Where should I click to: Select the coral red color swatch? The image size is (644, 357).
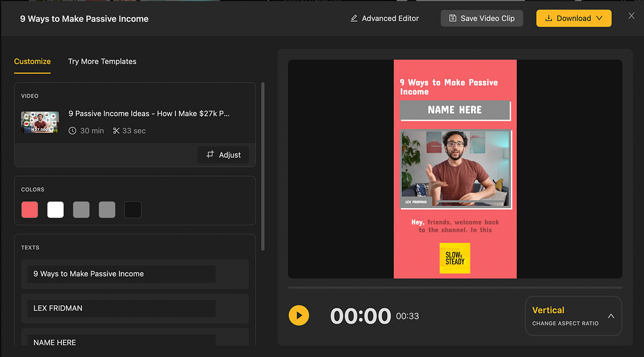pos(30,209)
